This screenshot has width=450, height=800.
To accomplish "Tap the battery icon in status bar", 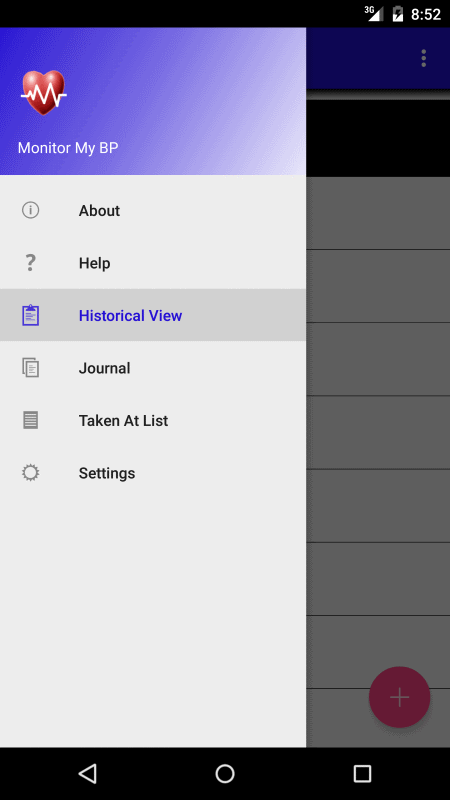I will point(398,14).
